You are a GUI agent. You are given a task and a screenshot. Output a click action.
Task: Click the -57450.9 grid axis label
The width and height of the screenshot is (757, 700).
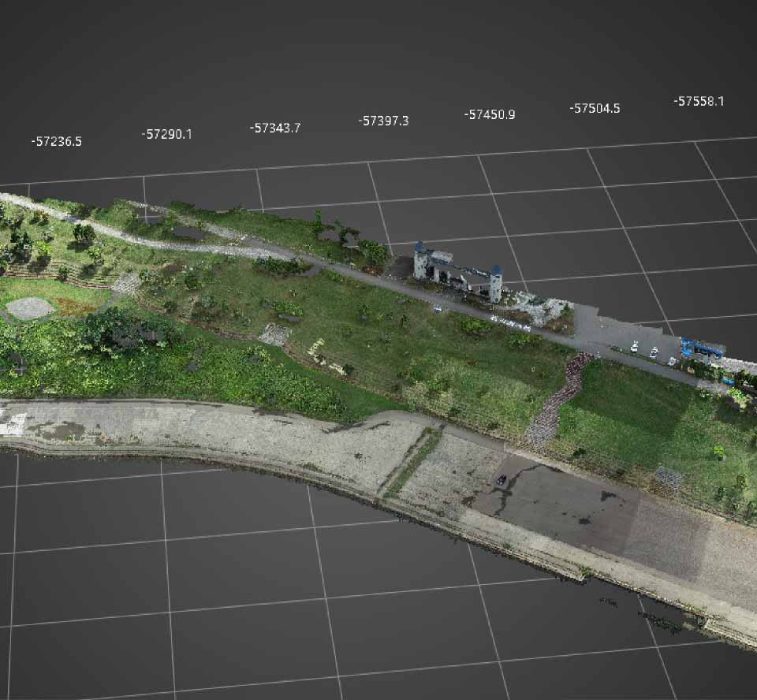(x=490, y=114)
